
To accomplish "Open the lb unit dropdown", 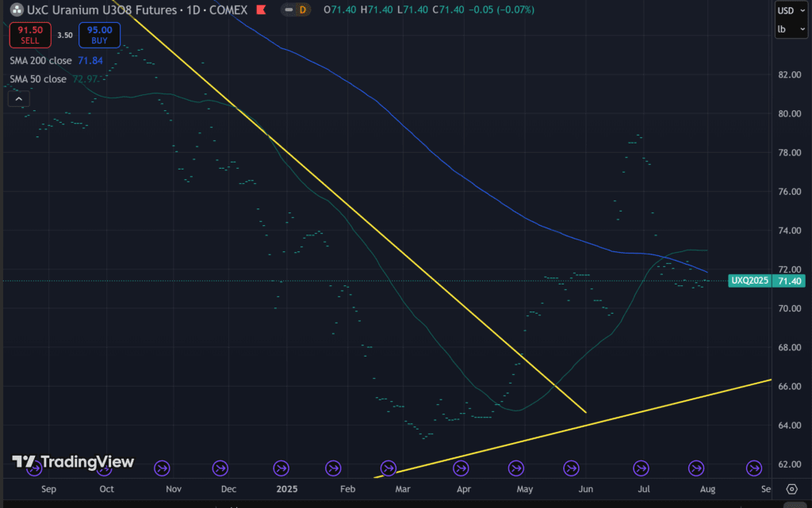I will click(790, 30).
